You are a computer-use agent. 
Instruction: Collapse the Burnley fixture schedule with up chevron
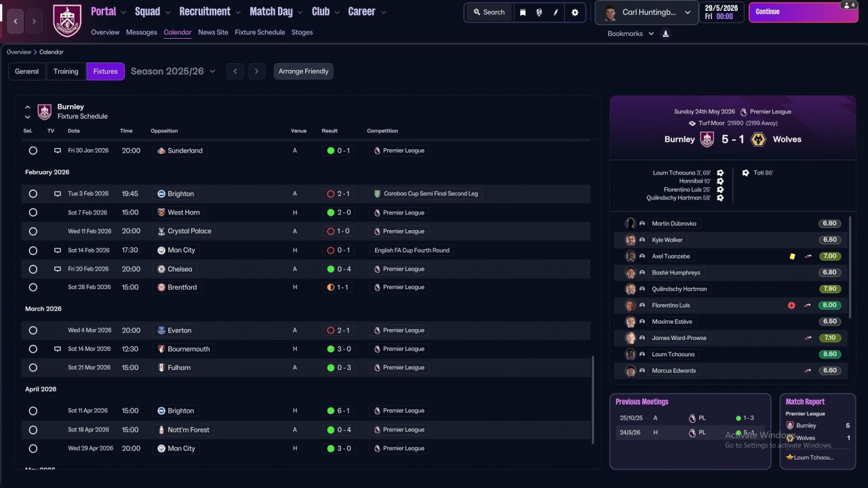point(28,107)
